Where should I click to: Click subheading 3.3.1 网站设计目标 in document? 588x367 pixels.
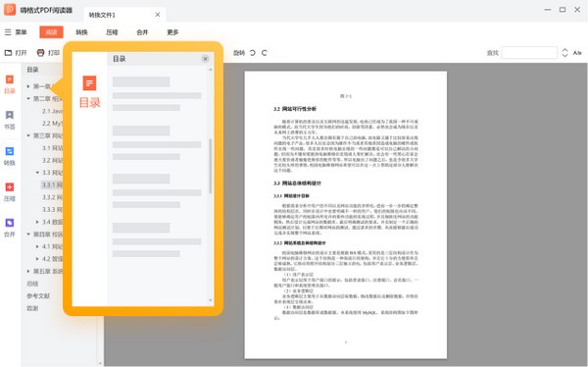291,196
